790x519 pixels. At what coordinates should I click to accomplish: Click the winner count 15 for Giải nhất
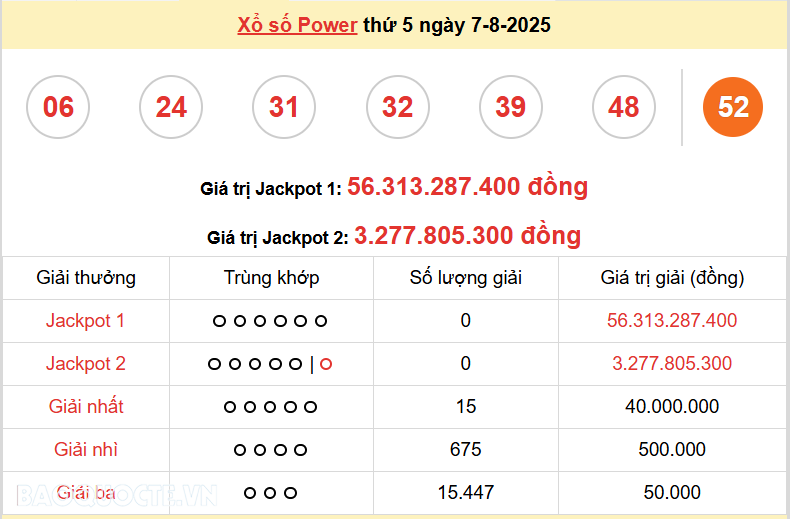[466, 406]
